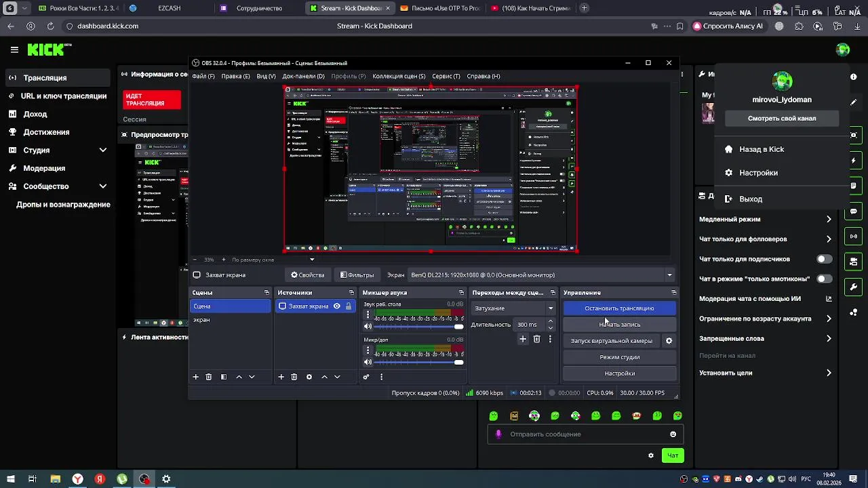
Task: Move source up in Sources dock
Action: tap(324, 377)
